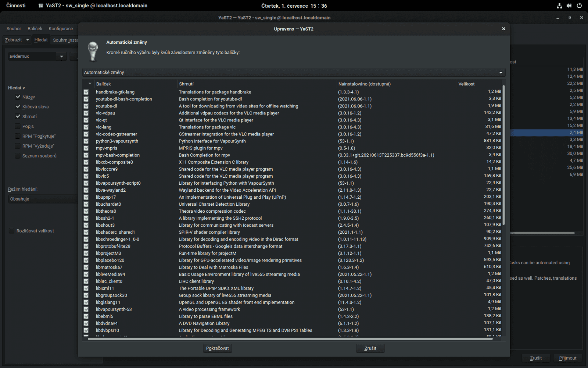
Task: Toggle the RPM "Vyžaduje" checkbox
Action: click(x=17, y=146)
